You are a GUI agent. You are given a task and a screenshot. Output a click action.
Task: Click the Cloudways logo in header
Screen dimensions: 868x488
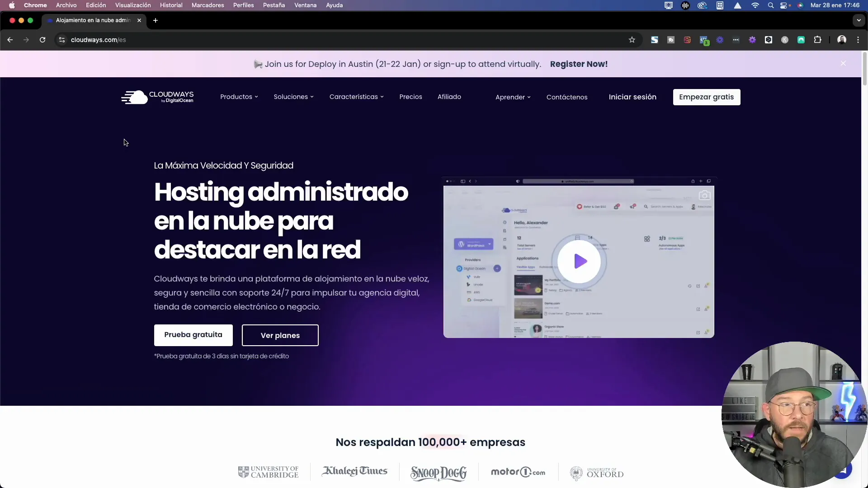click(x=157, y=97)
